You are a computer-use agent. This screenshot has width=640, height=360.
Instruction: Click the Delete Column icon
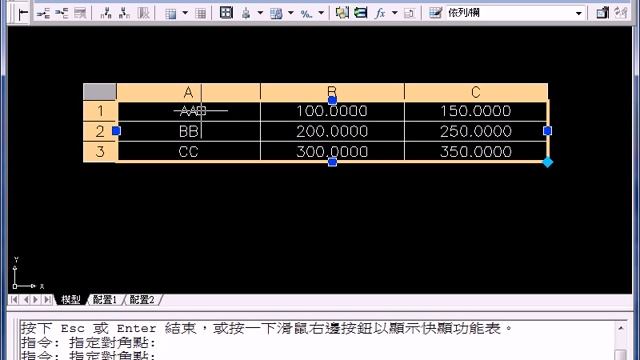(x=143, y=13)
